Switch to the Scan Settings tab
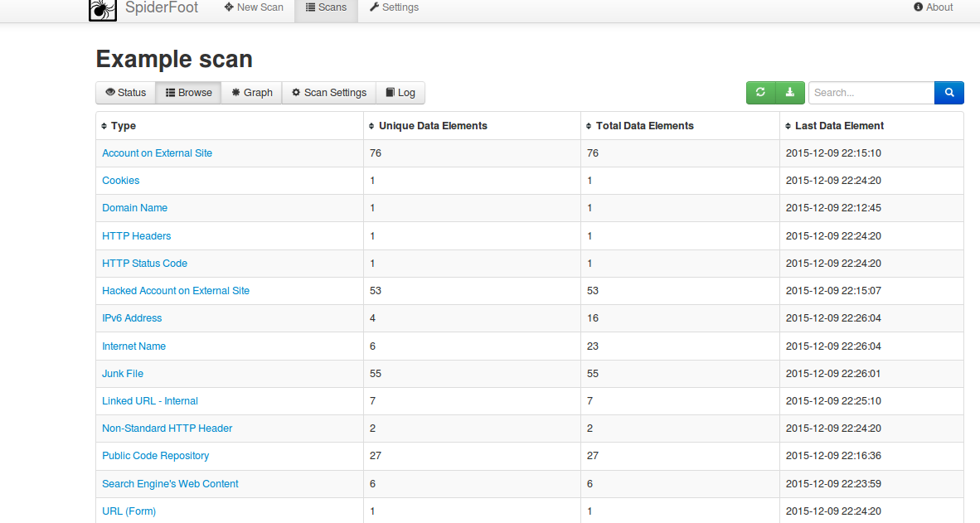Screen dimensions: 980x523 [x=329, y=93]
